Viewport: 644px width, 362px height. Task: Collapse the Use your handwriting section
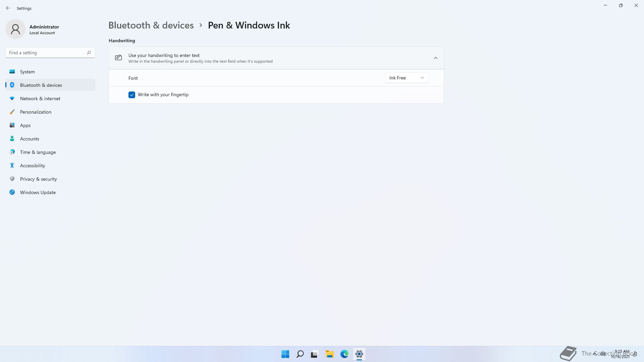click(435, 58)
